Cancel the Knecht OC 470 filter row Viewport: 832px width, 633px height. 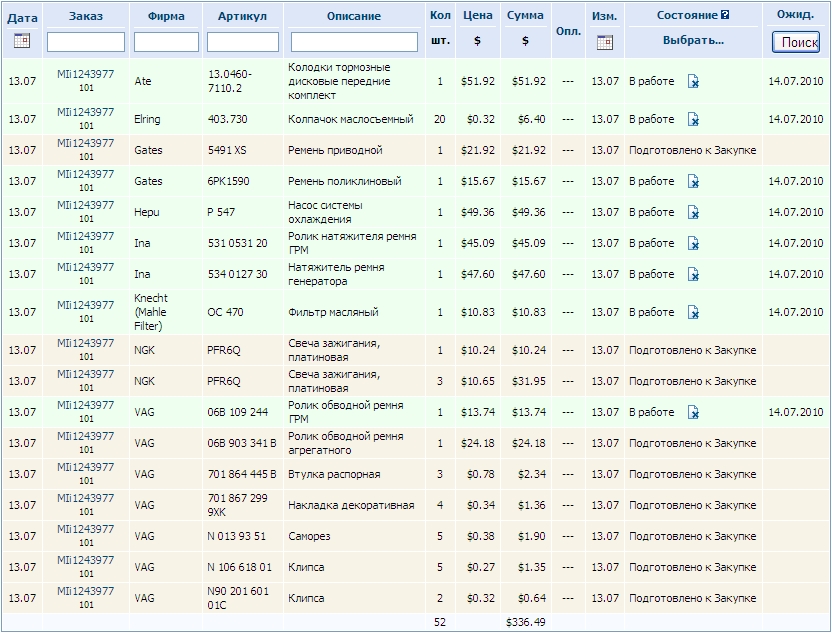pos(693,313)
